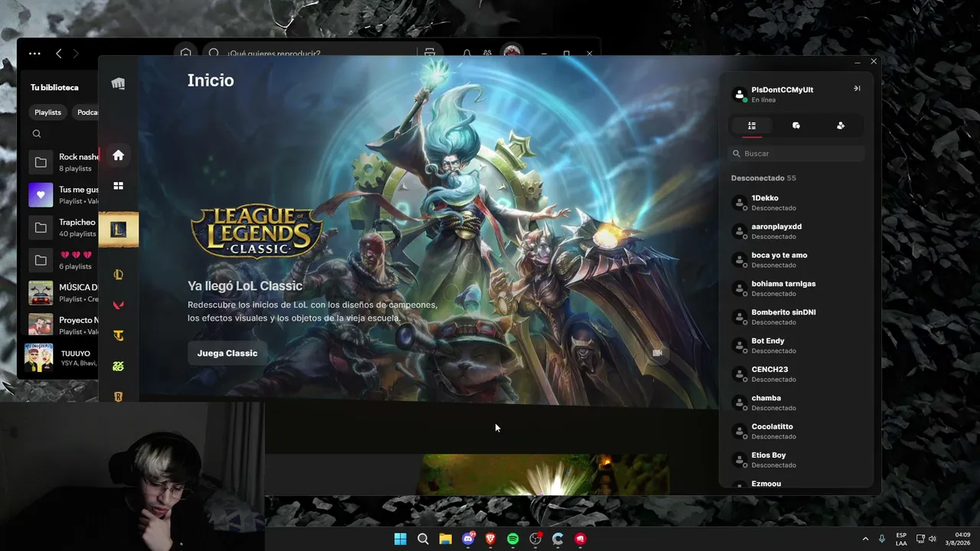Search within Spotify library
The image size is (980, 551).
click(x=37, y=134)
